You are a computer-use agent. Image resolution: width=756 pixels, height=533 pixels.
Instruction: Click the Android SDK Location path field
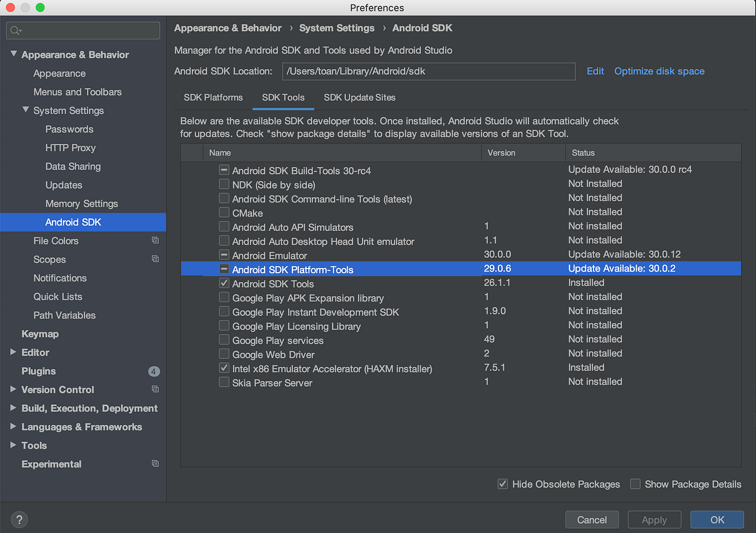point(429,71)
